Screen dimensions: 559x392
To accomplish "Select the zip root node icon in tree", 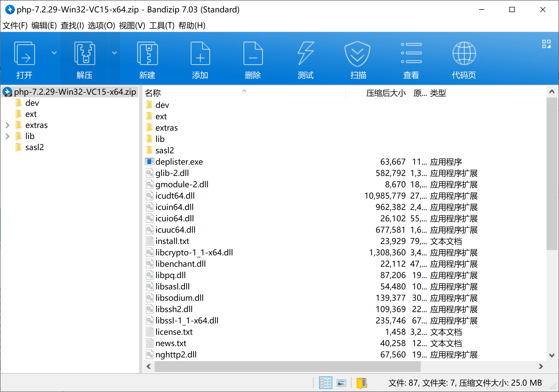I will pos(7,92).
